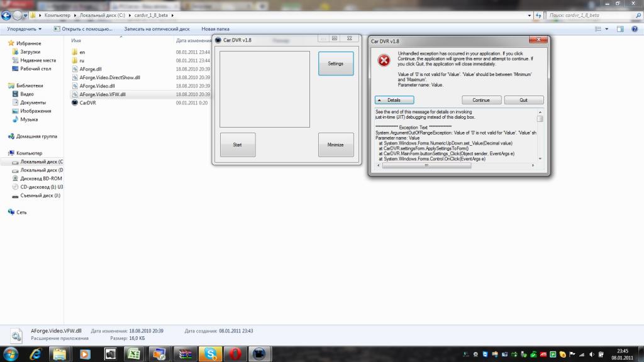Image resolution: width=644 pixels, height=362 pixels.
Task: Close the Car DVR error dialog
Action: [x=538, y=40]
